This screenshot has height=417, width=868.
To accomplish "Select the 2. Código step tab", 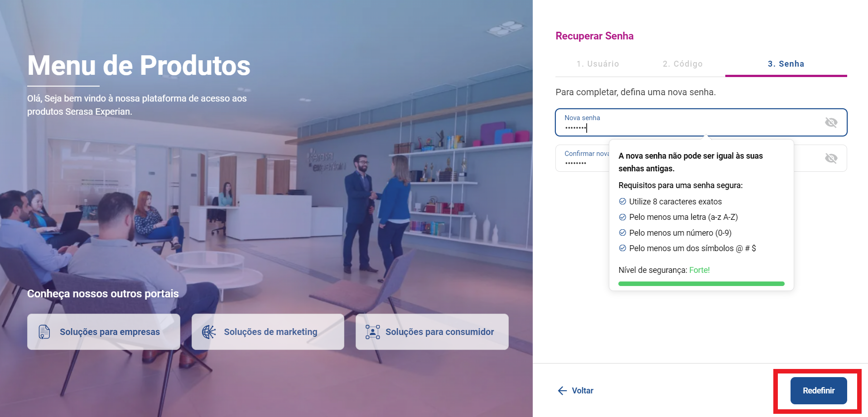I will click(x=682, y=64).
